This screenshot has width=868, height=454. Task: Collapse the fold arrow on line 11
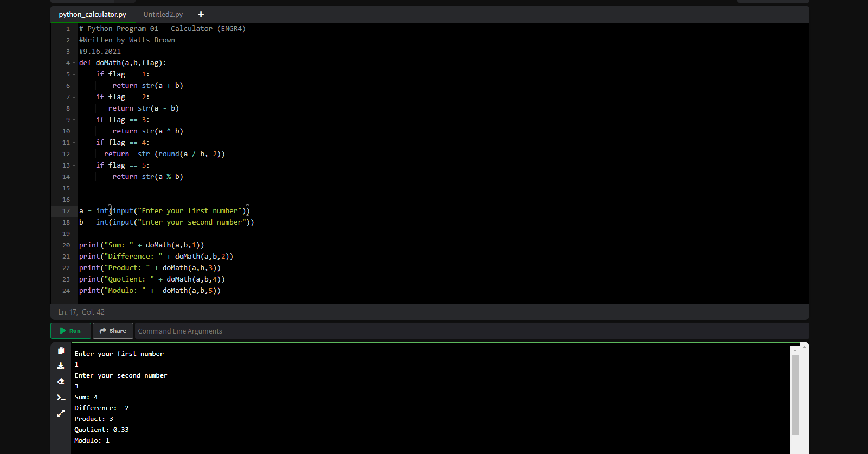(74, 143)
